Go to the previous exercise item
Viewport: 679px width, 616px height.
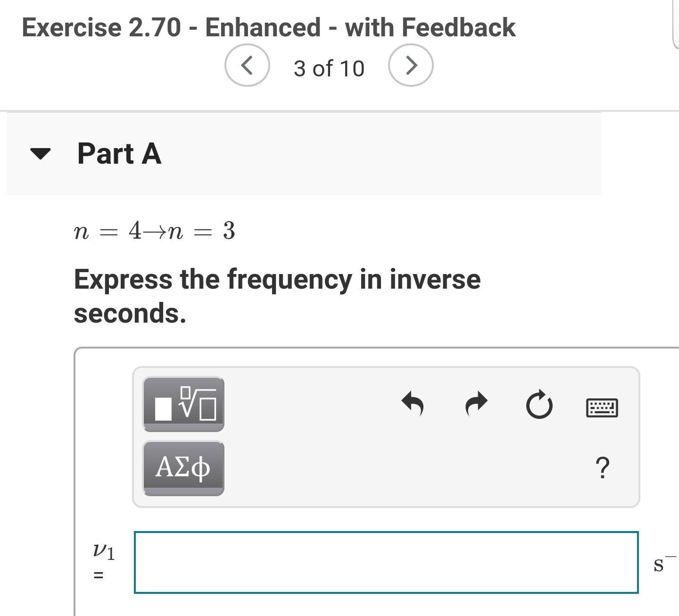pos(247,65)
